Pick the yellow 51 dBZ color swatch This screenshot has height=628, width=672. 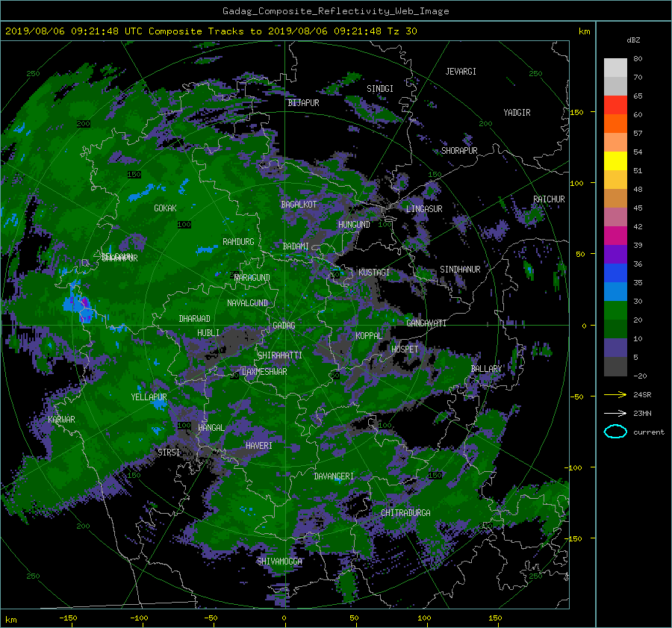(x=615, y=161)
